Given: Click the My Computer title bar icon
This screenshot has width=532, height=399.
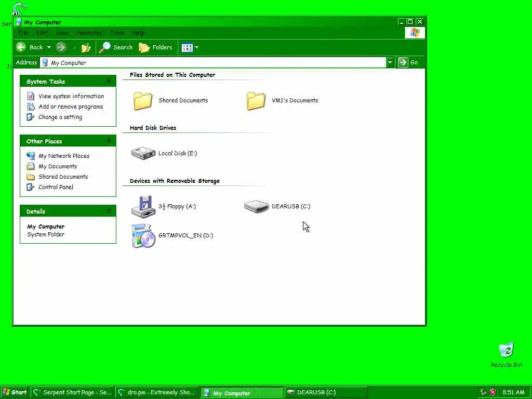Looking at the screenshot, I should coord(19,22).
